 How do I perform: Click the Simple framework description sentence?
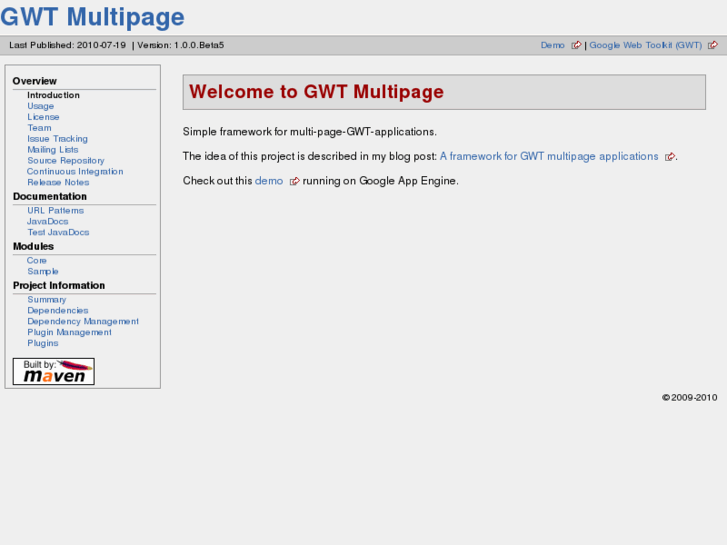click(310, 132)
